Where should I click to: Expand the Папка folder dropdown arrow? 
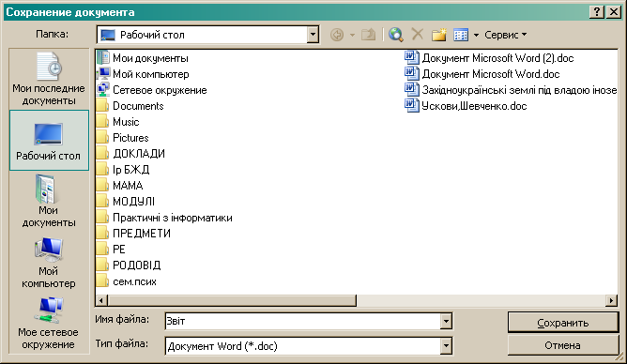click(313, 35)
